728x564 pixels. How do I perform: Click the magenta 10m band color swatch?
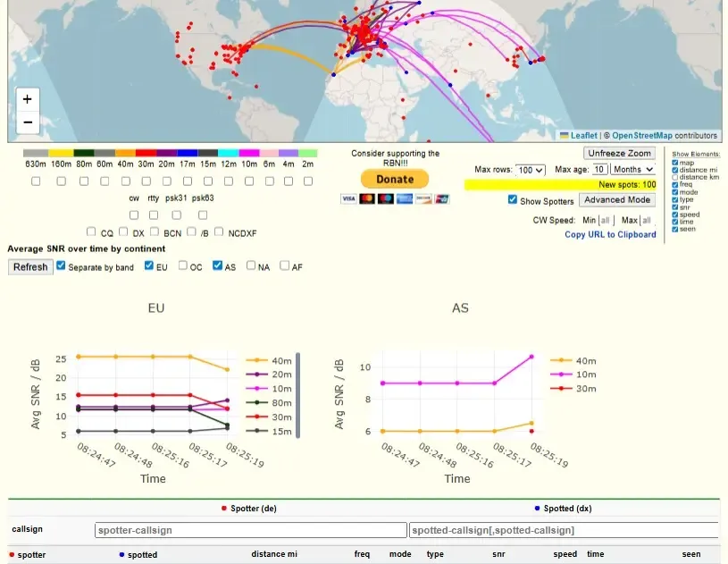249,154
